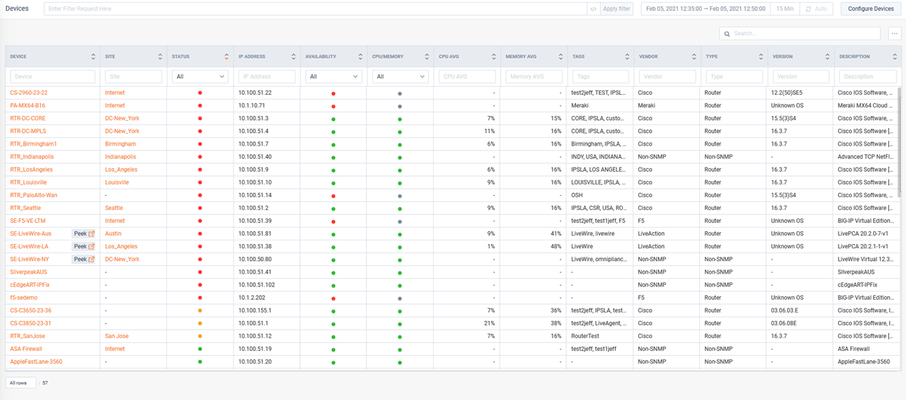Focus the Device column filter field

click(53, 76)
